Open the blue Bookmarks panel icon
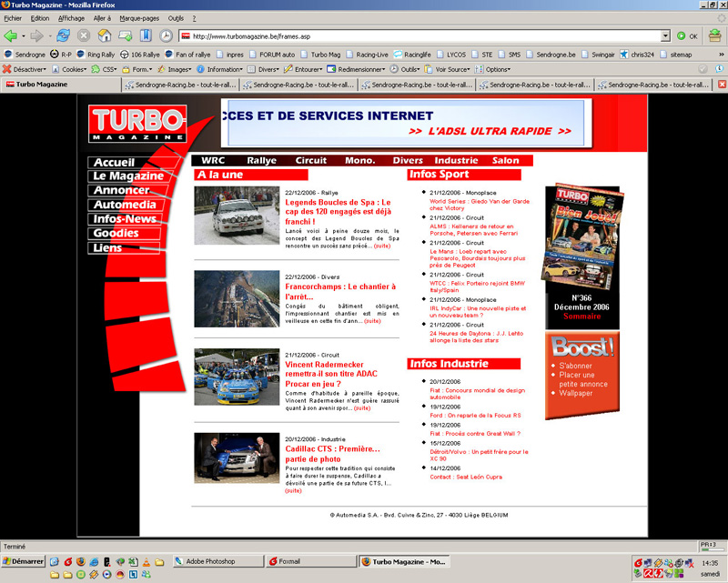Image resolution: width=728 pixels, height=583 pixels. click(146, 35)
